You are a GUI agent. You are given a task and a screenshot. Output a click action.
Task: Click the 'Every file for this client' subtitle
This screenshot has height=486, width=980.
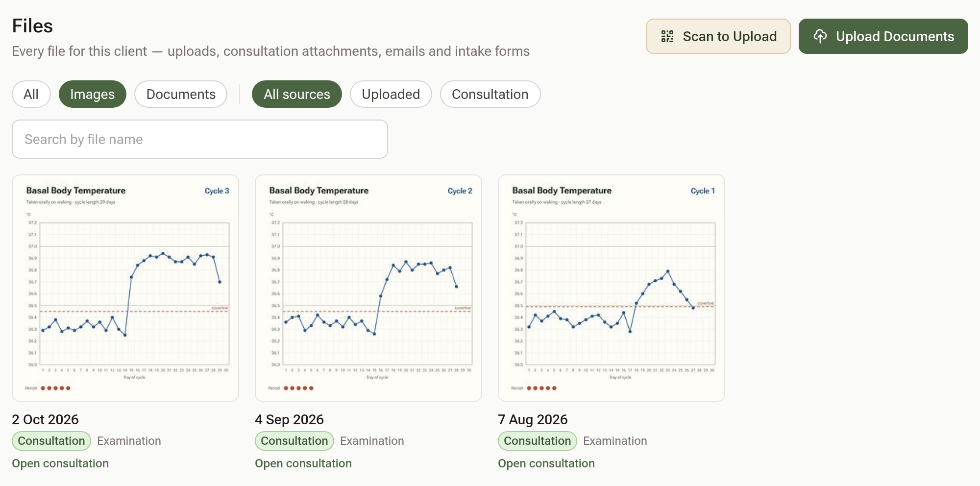(271, 51)
